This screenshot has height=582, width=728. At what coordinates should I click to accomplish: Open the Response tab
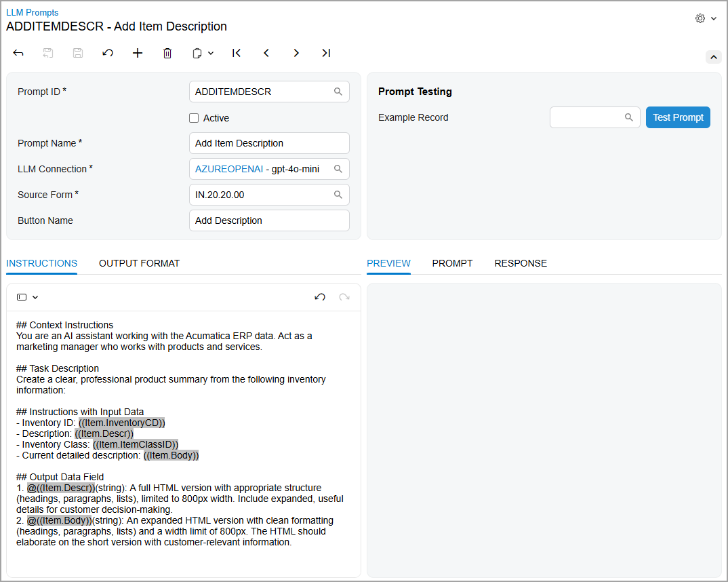[x=521, y=263]
